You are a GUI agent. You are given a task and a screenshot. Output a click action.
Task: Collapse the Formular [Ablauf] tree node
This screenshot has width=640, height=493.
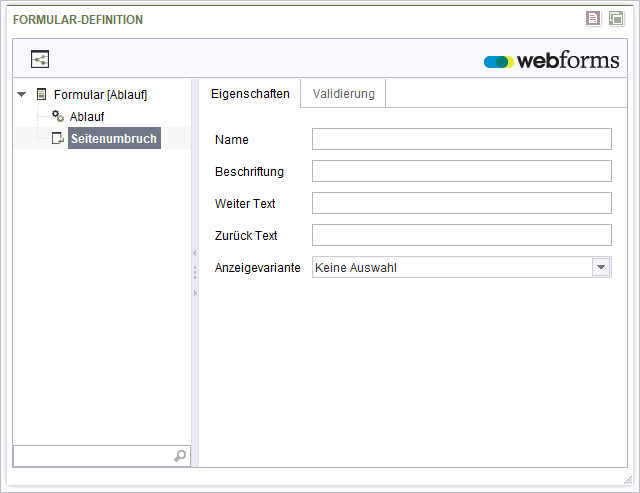pos(22,94)
